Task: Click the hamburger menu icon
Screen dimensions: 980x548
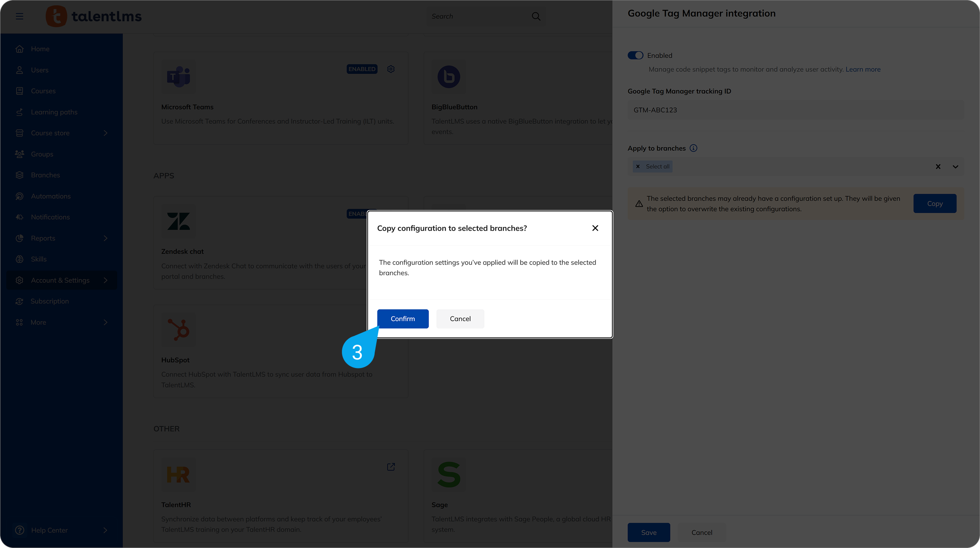Action: pyautogui.click(x=20, y=16)
